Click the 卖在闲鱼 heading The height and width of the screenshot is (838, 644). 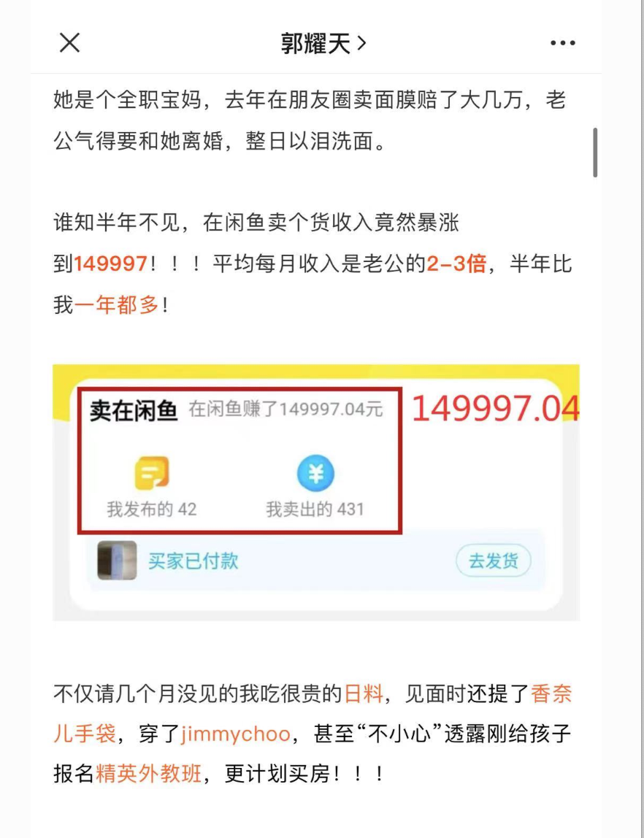[x=133, y=410]
